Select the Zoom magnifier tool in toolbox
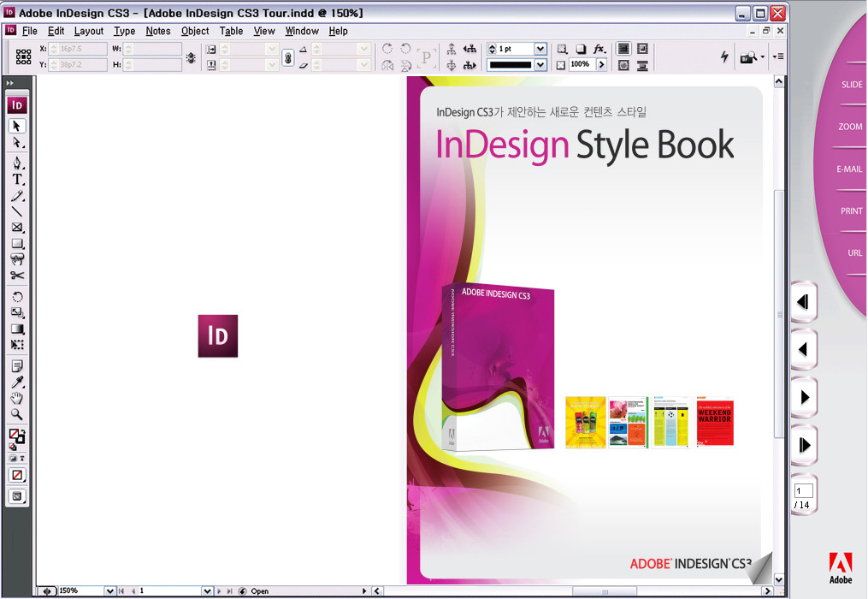Viewport: 868px width, 599px height. click(x=17, y=414)
